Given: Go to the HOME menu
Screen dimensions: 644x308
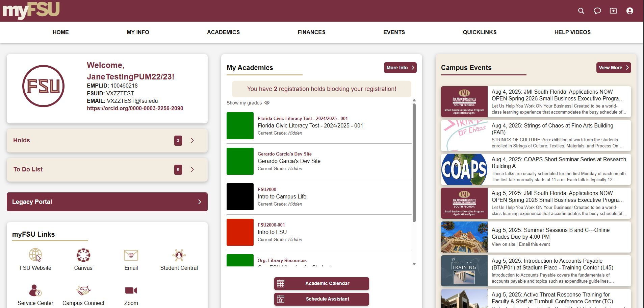Looking at the screenshot, I should coord(61,32).
